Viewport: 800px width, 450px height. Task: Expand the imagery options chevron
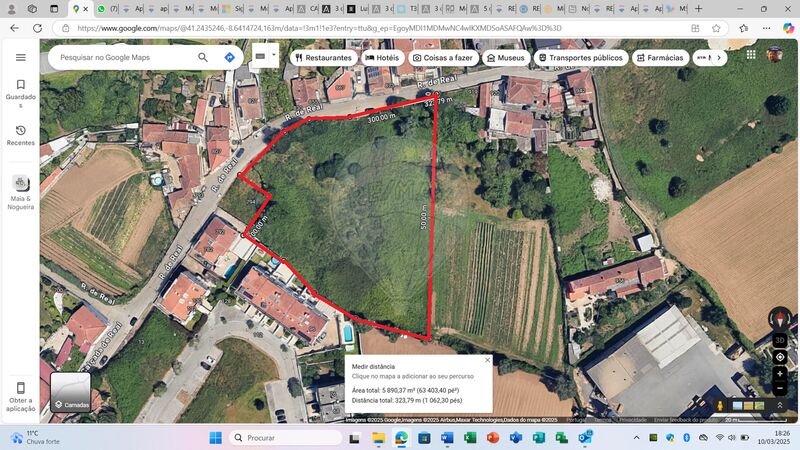coord(780,406)
